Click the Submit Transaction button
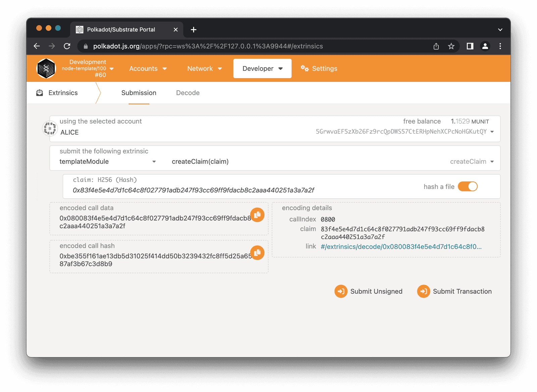Viewport: 537px width, 392px height. pyautogui.click(x=462, y=291)
